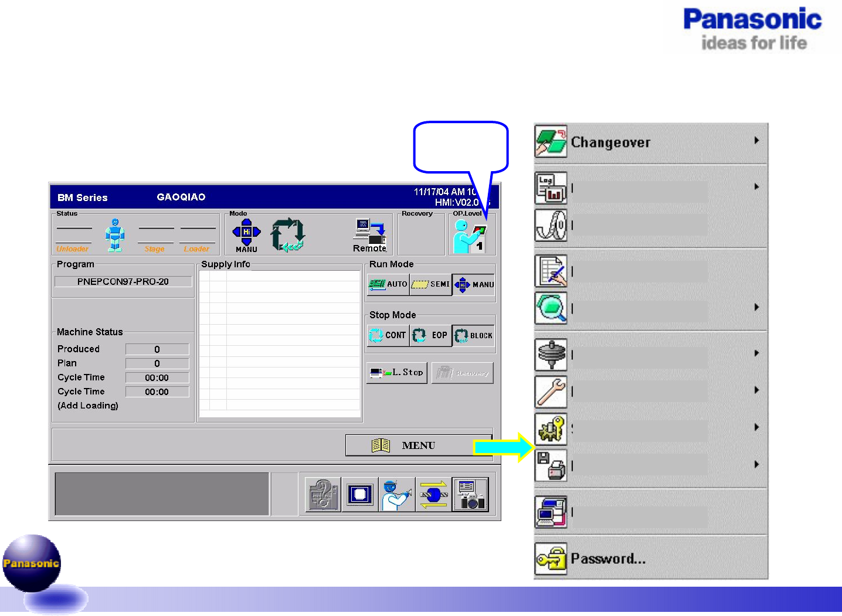Select the wrench icon in menu

click(551, 392)
